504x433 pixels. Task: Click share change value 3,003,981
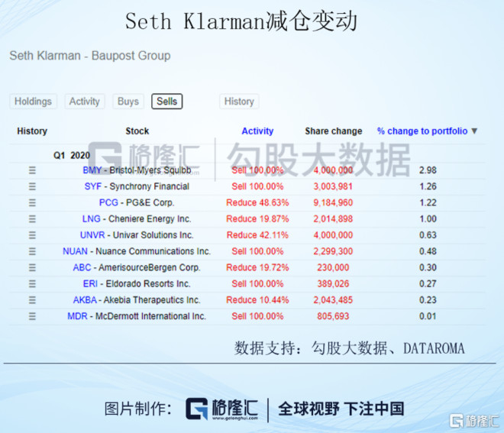coord(333,186)
